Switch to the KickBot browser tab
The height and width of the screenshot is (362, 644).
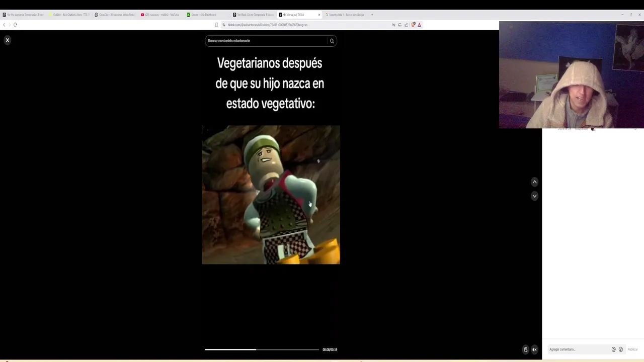click(69, 15)
